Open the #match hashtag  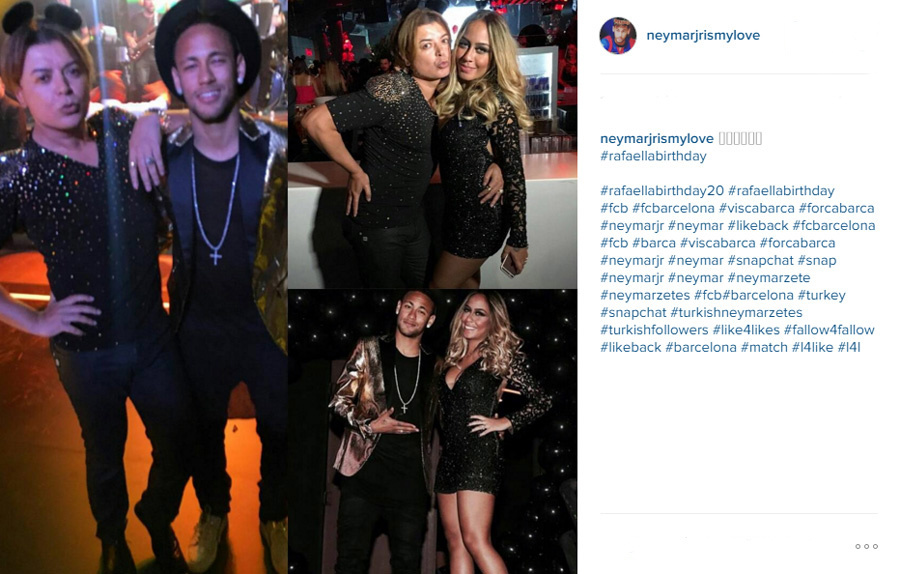click(x=764, y=347)
